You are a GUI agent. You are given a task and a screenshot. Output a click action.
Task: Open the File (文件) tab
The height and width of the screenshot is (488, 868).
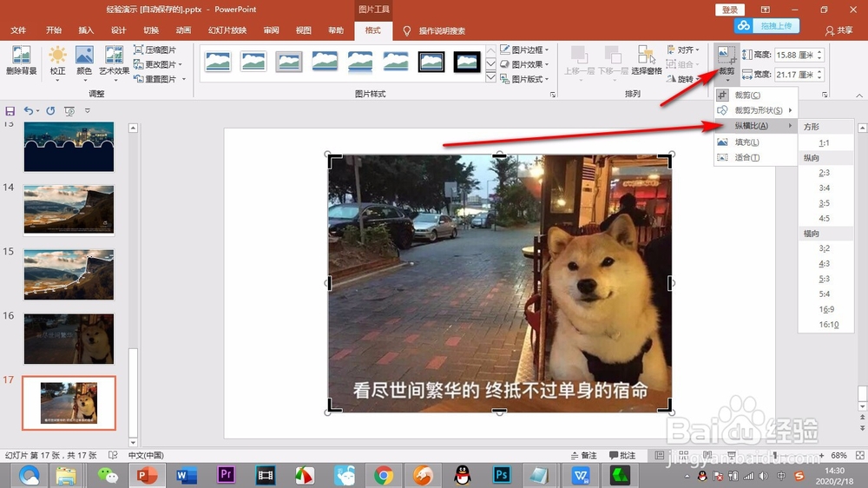tap(18, 30)
